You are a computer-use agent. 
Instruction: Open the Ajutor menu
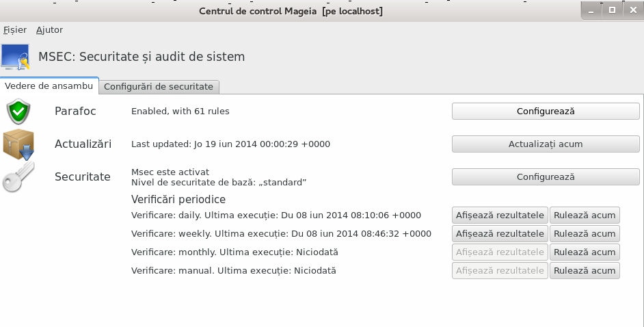[x=49, y=30]
